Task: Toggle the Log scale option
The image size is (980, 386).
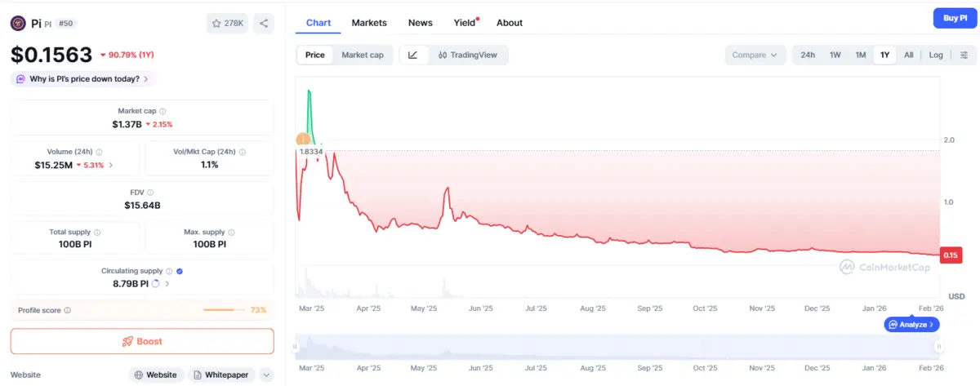Action: tap(935, 55)
